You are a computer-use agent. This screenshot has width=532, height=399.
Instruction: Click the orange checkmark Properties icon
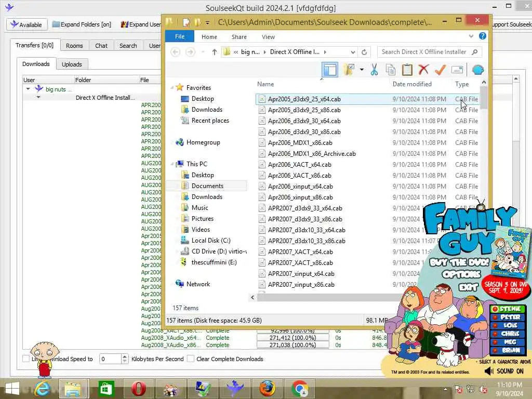pos(440,70)
